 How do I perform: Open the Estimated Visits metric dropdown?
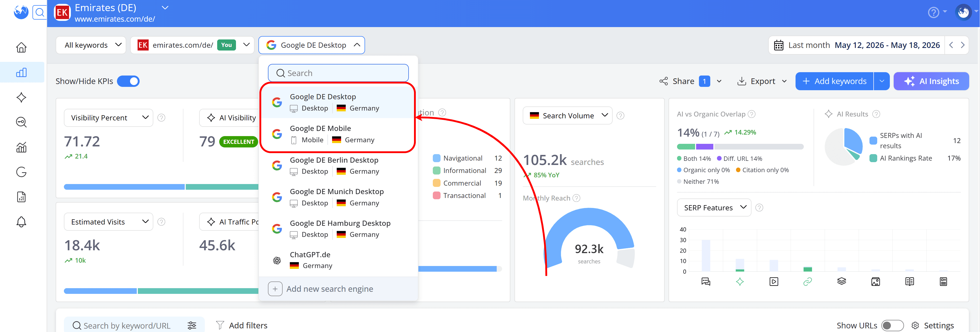pos(108,222)
